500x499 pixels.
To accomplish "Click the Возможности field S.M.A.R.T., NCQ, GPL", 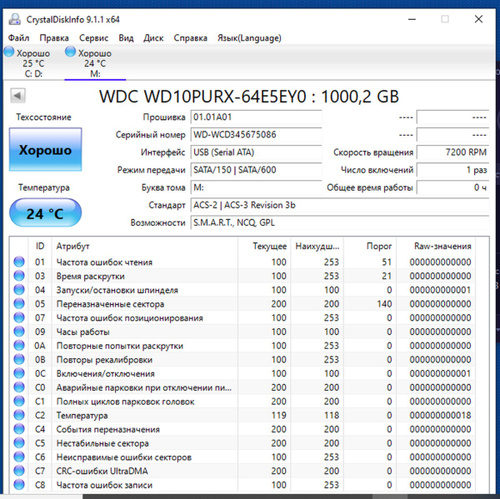I will [x=340, y=223].
